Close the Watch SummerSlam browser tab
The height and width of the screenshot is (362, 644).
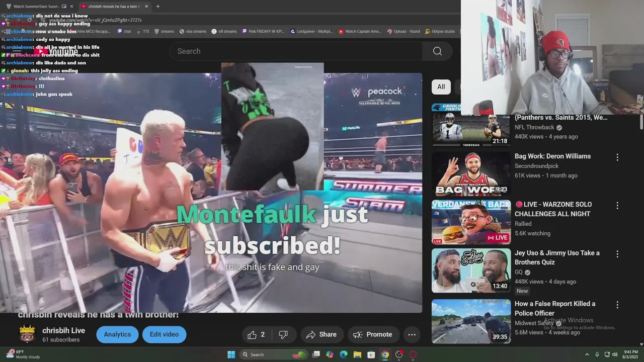pos(71,7)
